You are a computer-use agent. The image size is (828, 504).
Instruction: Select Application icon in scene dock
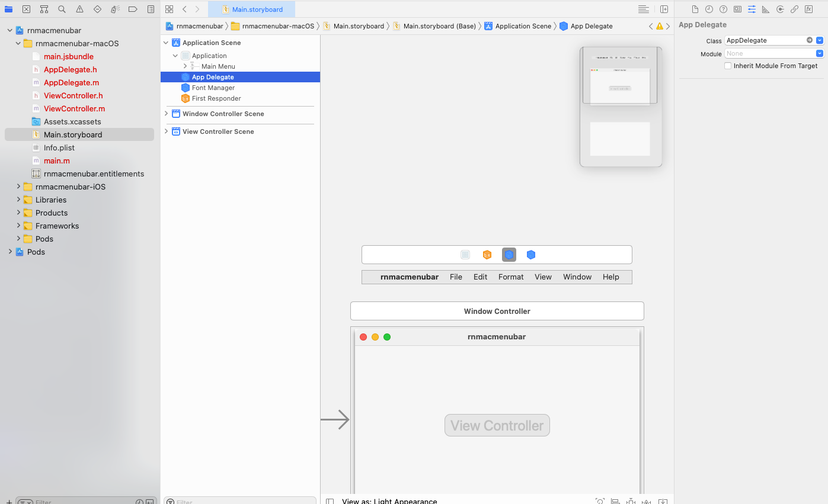465,255
